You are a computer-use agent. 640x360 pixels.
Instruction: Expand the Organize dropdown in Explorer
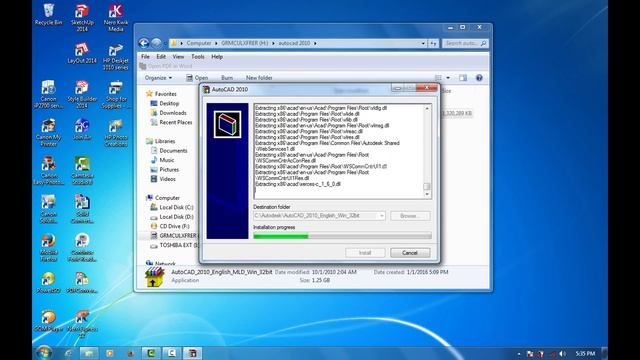(x=158, y=78)
